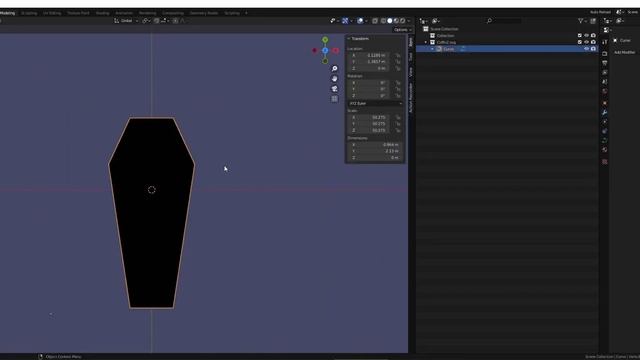Open the shading options dropdown

(x=409, y=21)
